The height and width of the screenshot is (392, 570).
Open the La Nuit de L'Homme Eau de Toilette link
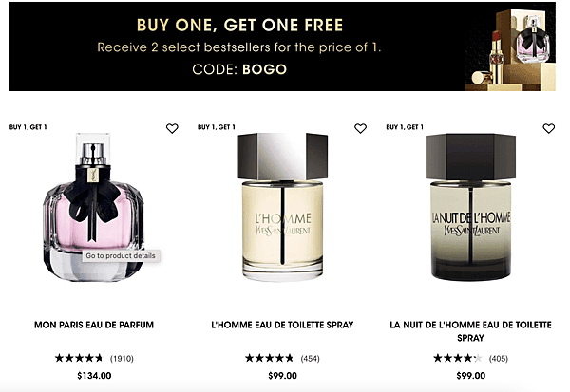[x=471, y=331]
